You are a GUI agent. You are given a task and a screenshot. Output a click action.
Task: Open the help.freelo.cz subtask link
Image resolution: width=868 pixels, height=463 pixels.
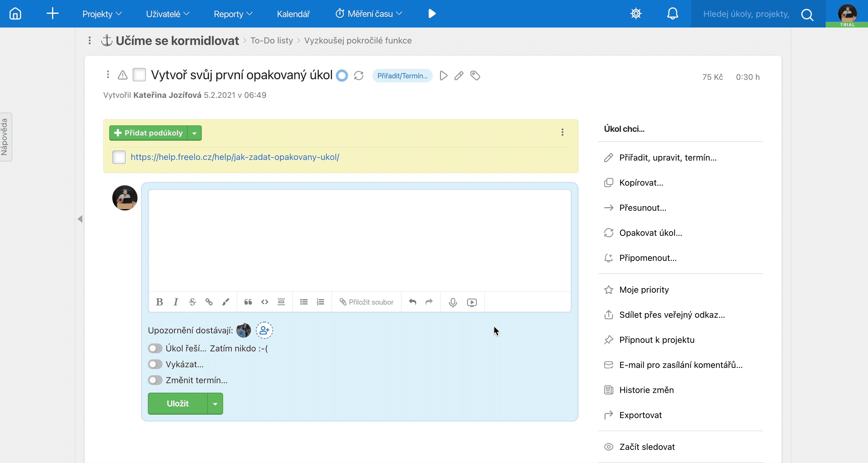tap(235, 157)
